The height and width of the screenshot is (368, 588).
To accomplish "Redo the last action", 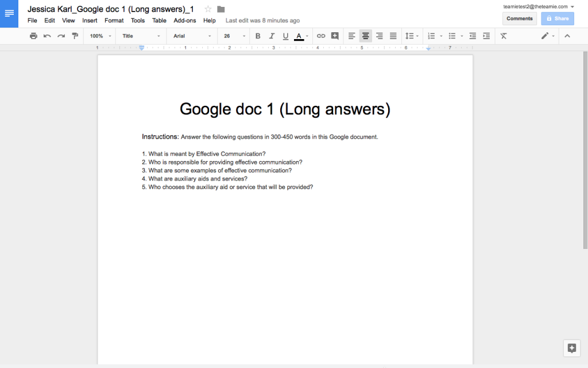I will 61,36.
